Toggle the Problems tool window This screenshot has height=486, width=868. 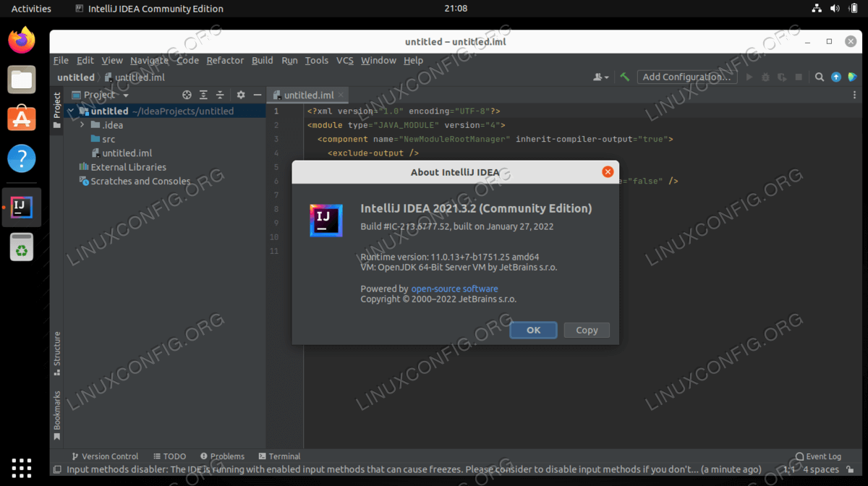[x=223, y=456]
